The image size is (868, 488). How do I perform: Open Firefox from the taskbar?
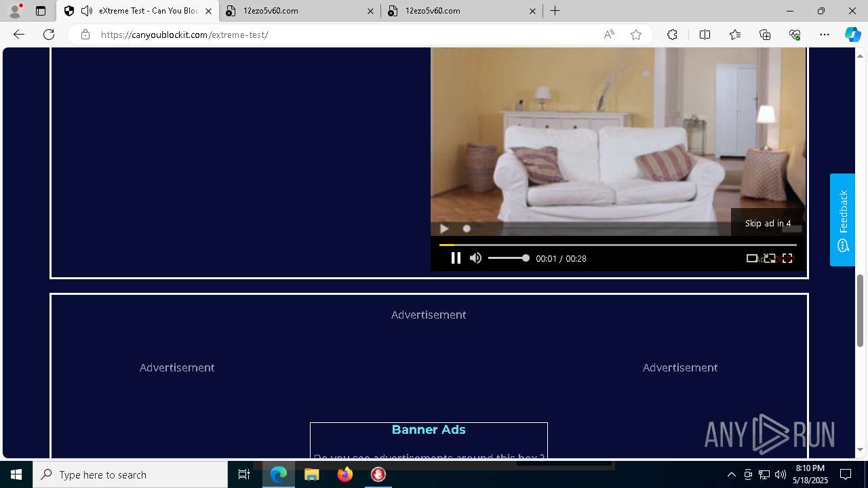(345, 474)
